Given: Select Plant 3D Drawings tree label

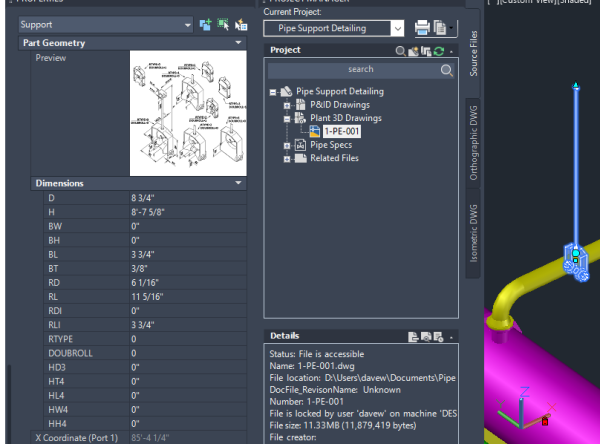Looking at the screenshot, I should (346, 118).
